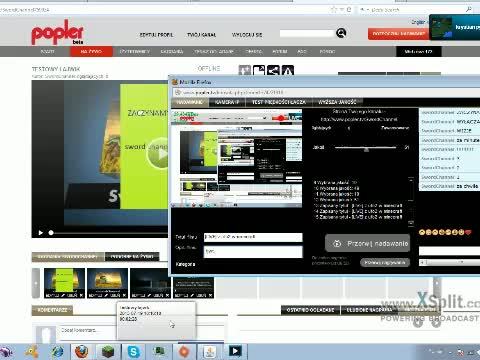Click the Wyloguj się link

(247, 35)
